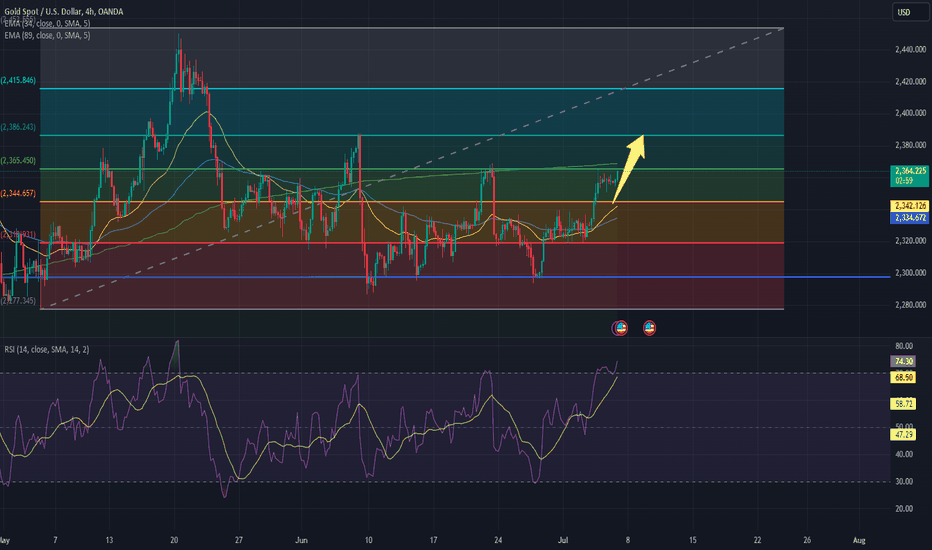Click 2,320.000 on the price axis
932x550 pixels.
[x=910, y=241]
